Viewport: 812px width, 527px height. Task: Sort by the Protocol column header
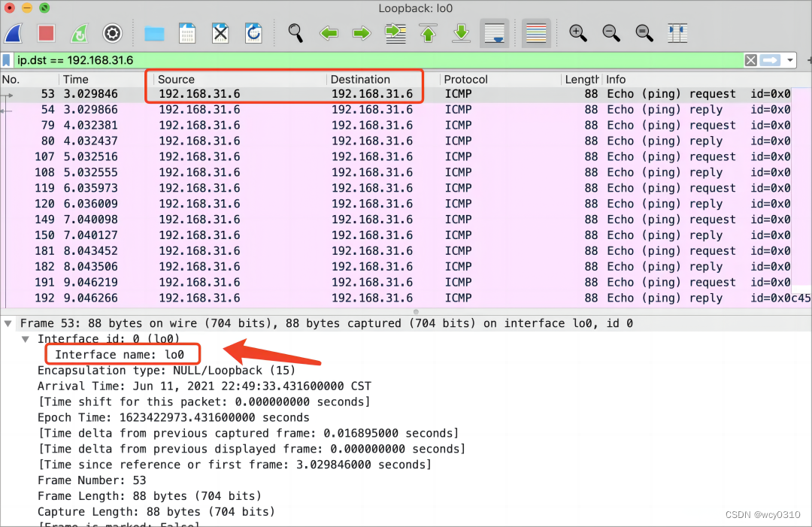pos(500,80)
